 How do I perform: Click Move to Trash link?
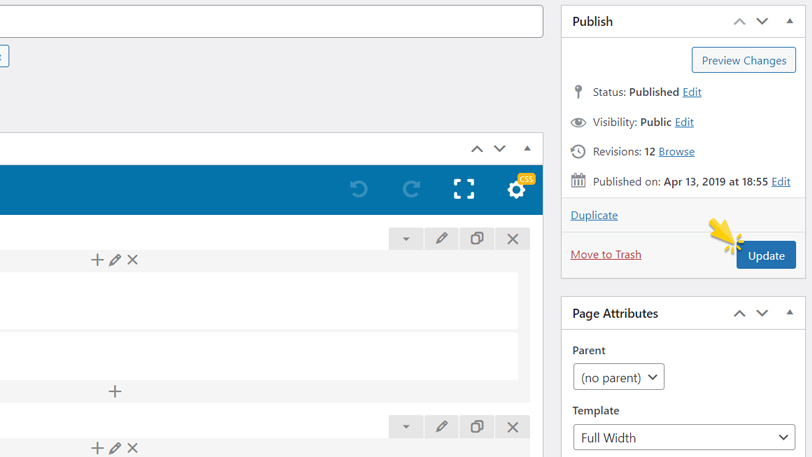606,254
